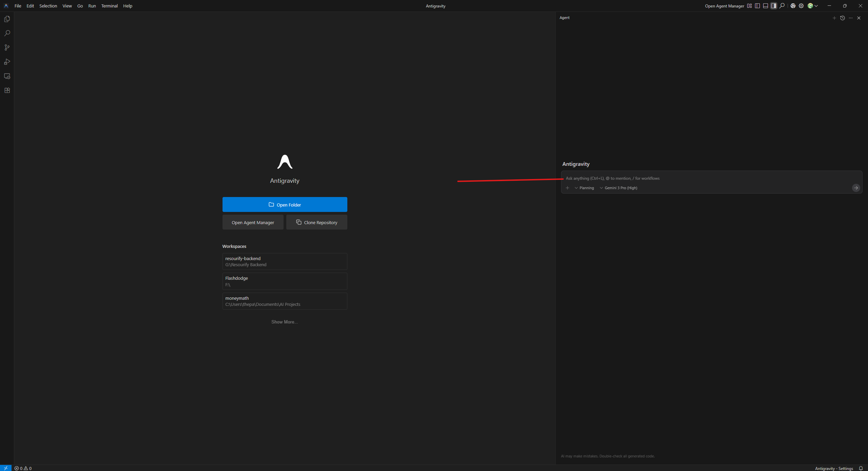The width and height of the screenshot is (868, 471).
Task: Click the send arrow in agent input
Action: pyautogui.click(x=856, y=188)
